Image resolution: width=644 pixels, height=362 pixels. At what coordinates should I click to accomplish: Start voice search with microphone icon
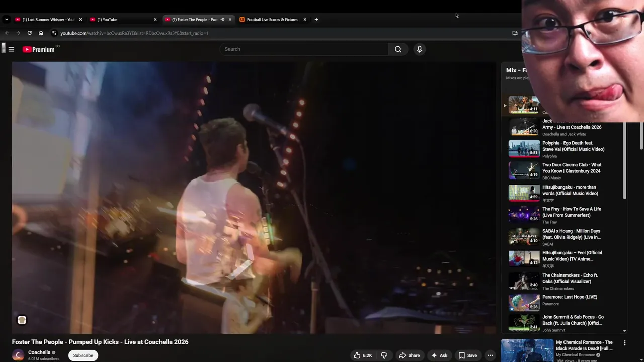(419, 49)
